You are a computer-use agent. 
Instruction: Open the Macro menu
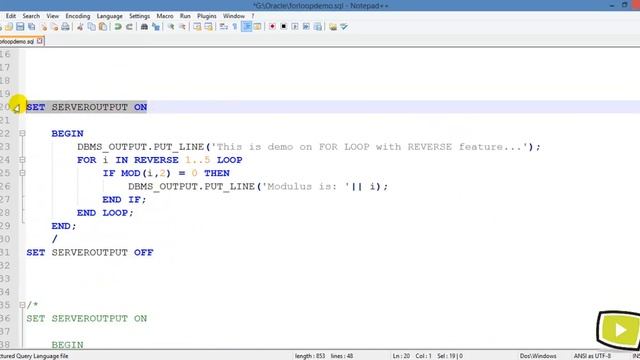165,16
